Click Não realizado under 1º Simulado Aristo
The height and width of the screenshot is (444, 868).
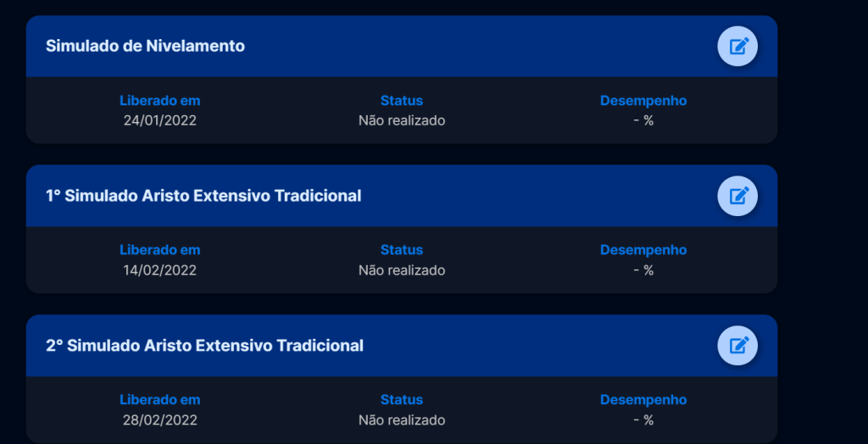coord(402,270)
